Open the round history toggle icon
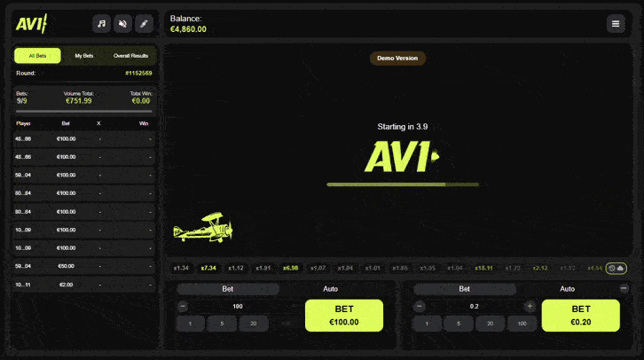The image size is (644, 360). coord(616,268)
